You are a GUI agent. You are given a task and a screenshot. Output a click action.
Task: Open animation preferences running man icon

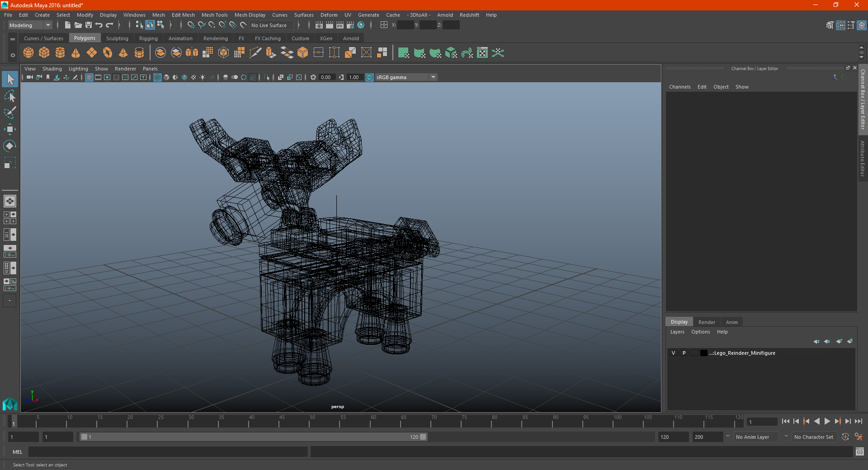(x=859, y=437)
